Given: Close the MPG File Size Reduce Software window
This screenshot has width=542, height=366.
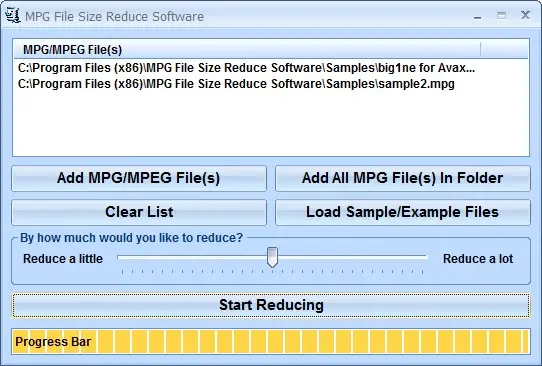Looking at the screenshot, I should [525, 15].
